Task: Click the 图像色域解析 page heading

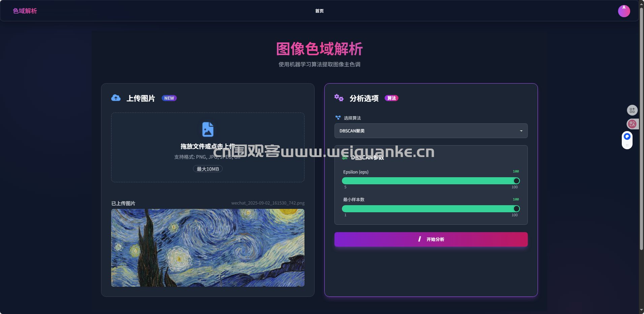Action: pyautogui.click(x=319, y=49)
